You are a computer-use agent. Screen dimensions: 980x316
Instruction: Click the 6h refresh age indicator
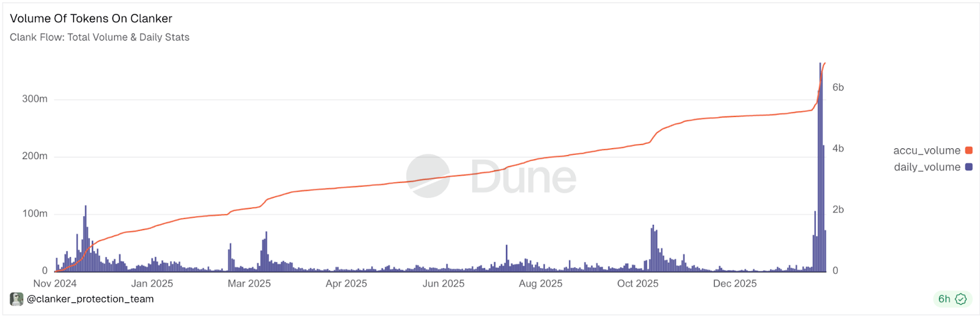point(944,299)
